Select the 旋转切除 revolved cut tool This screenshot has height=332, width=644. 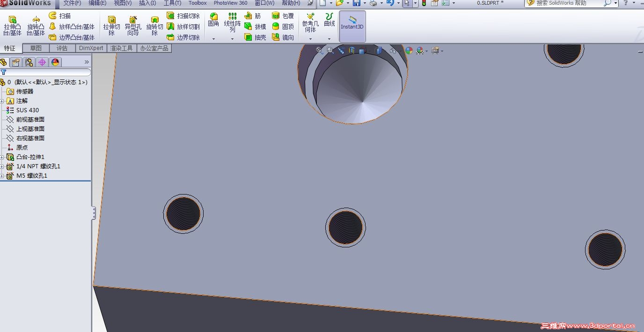click(x=154, y=26)
